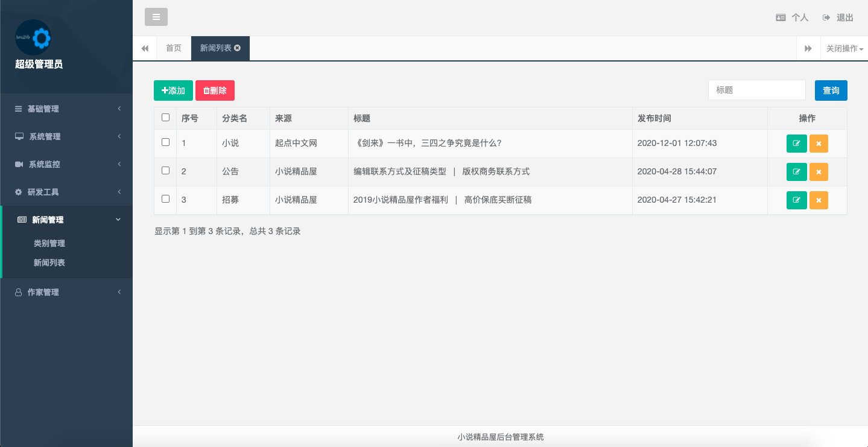Viewport: 868px width, 447px height.
Task: Click the 作家管理 user icon
Action: click(18, 292)
